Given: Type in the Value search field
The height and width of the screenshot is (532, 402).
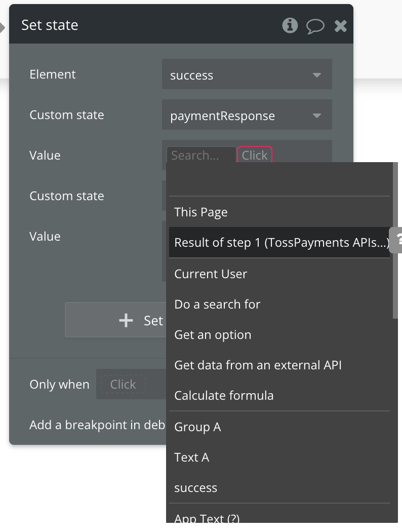Looking at the screenshot, I should [201, 156].
